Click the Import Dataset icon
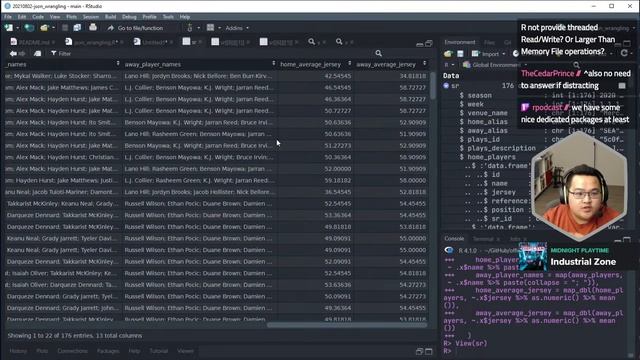This screenshot has width=640, height=360. 476,53
